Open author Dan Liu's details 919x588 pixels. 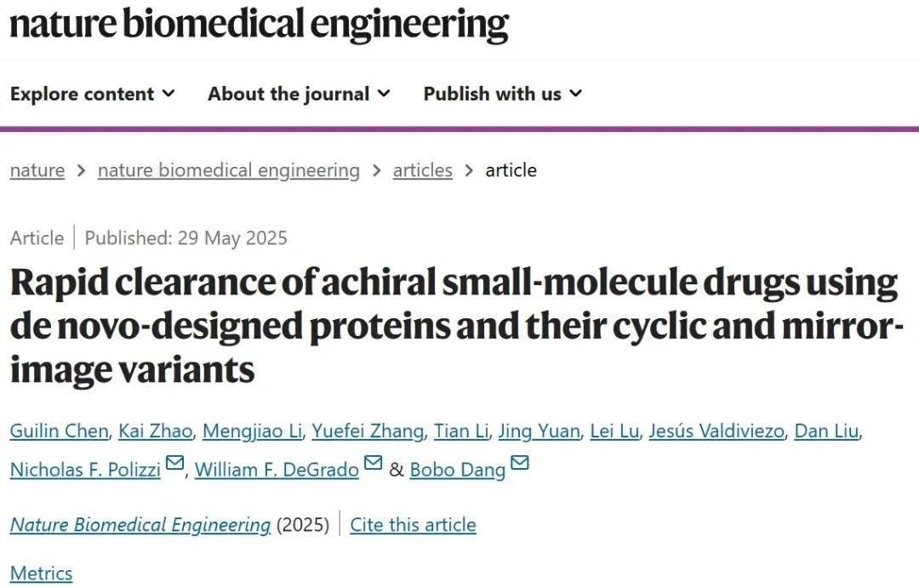(826, 431)
